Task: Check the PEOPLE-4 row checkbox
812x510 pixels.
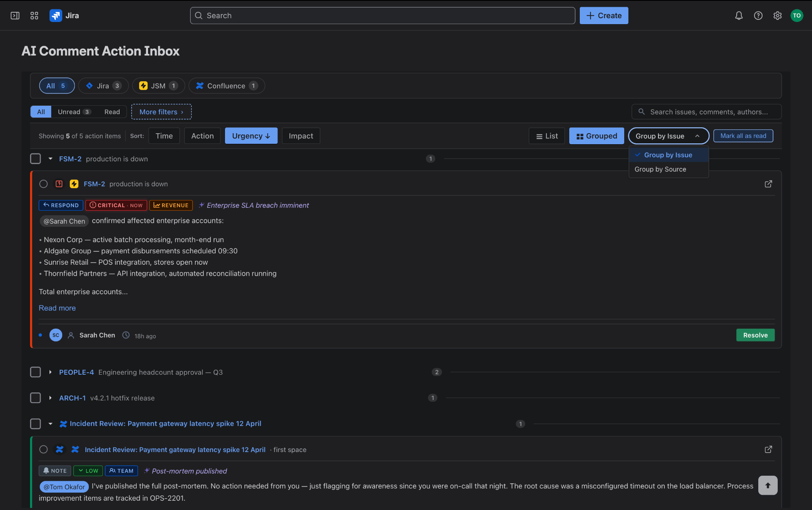Action: (36, 372)
